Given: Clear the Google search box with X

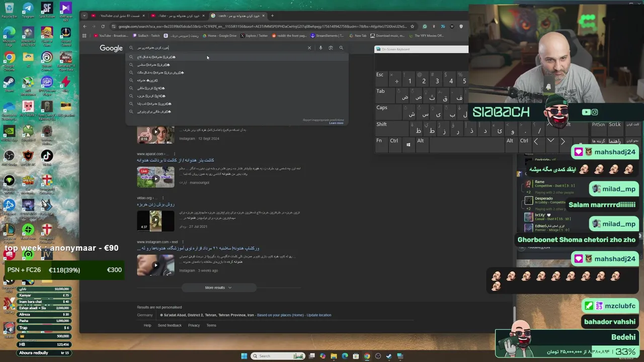Looking at the screenshot, I should pos(309,48).
